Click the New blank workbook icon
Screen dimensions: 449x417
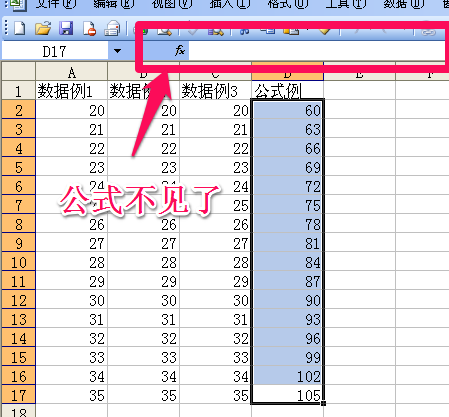pyautogui.click(x=19, y=29)
